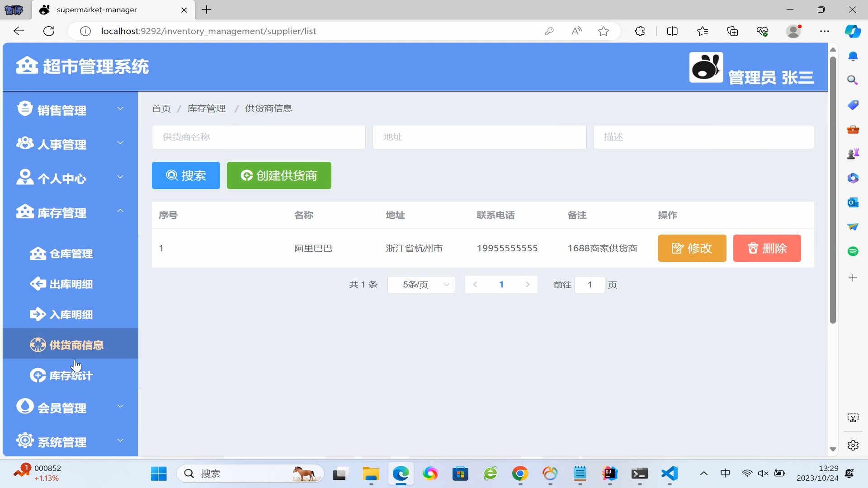Click 库存管理 breadcrumb link

click(x=206, y=108)
